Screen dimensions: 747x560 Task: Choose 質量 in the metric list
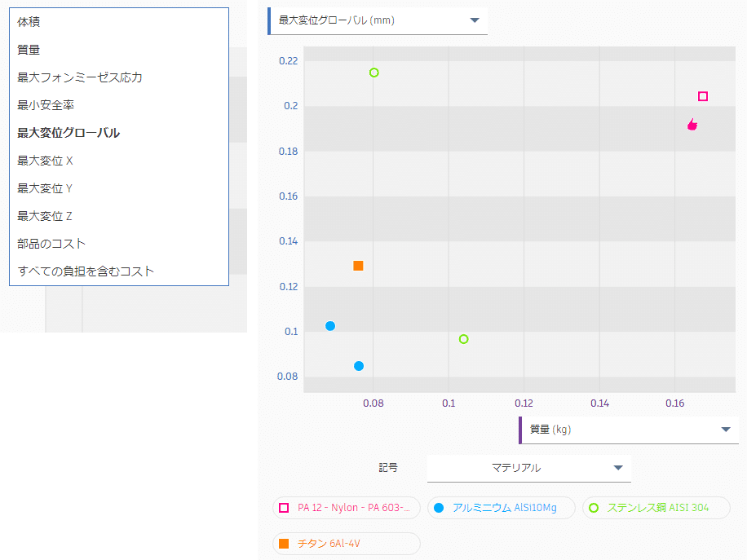coord(119,50)
